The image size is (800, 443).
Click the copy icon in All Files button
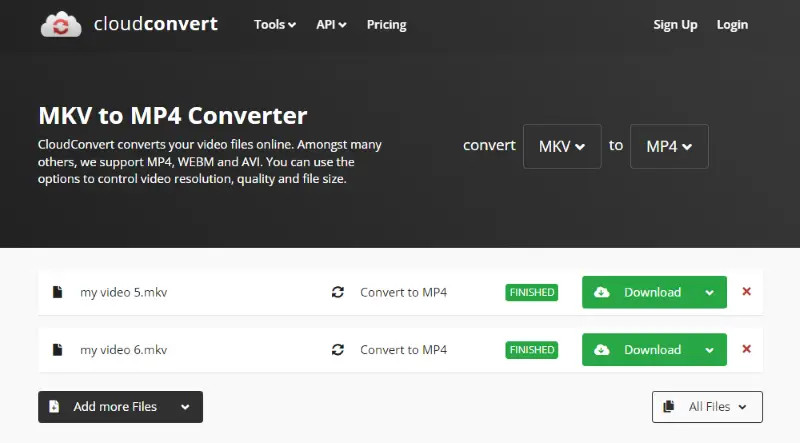[x=668, y=406]
